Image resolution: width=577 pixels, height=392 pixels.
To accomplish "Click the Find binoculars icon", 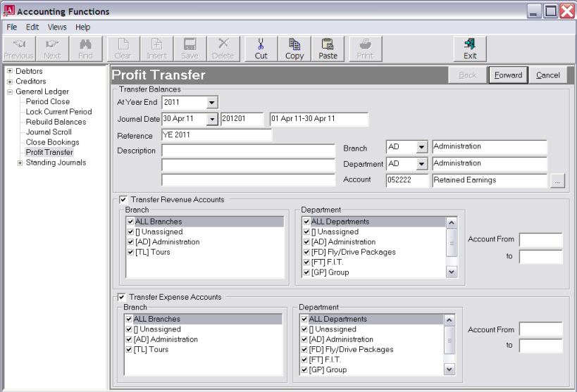I will (86, 48).
